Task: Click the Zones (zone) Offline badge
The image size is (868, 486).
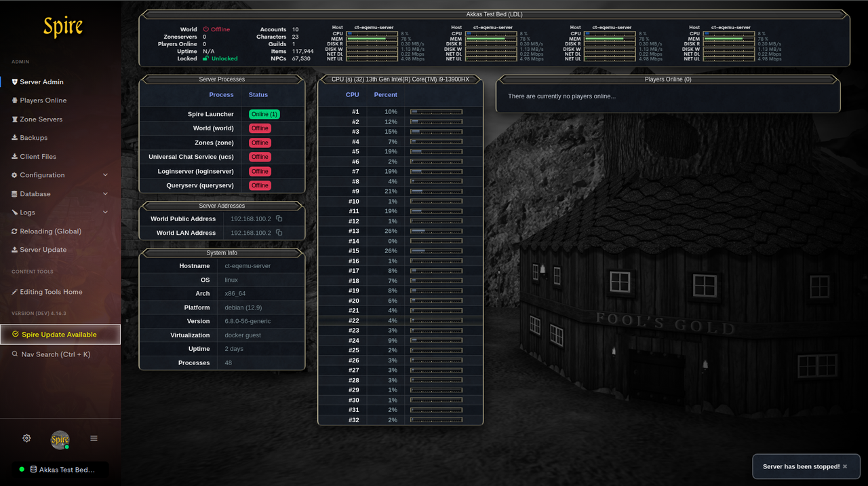Action: pos(260,143)
